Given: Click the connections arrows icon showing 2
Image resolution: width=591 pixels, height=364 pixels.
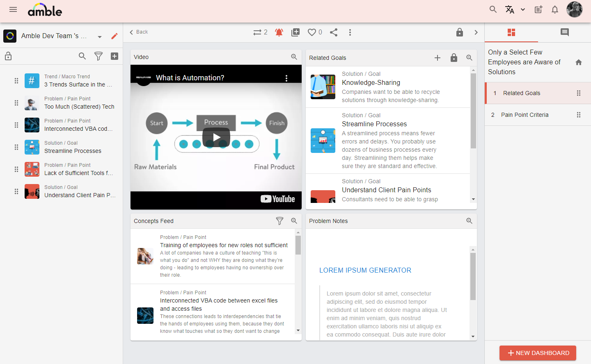Looking at the screenshot, I should pos(260,32).
